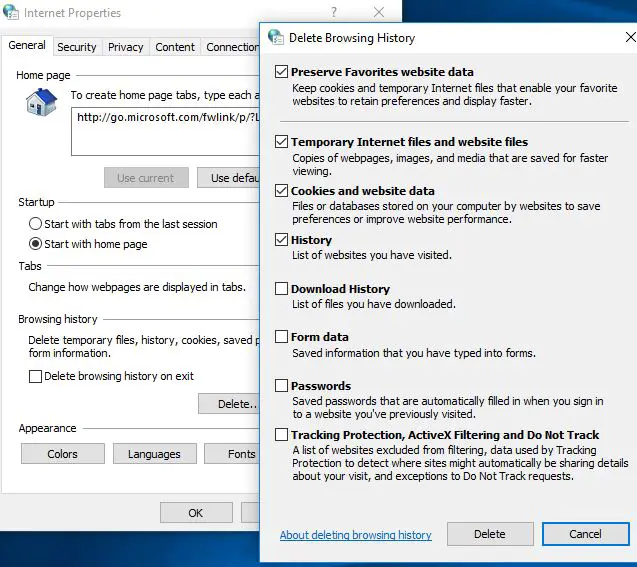The width and height of the screenshot is (637, 567).
Task: Switch to the Content tab
Action: tap(175, 47)
